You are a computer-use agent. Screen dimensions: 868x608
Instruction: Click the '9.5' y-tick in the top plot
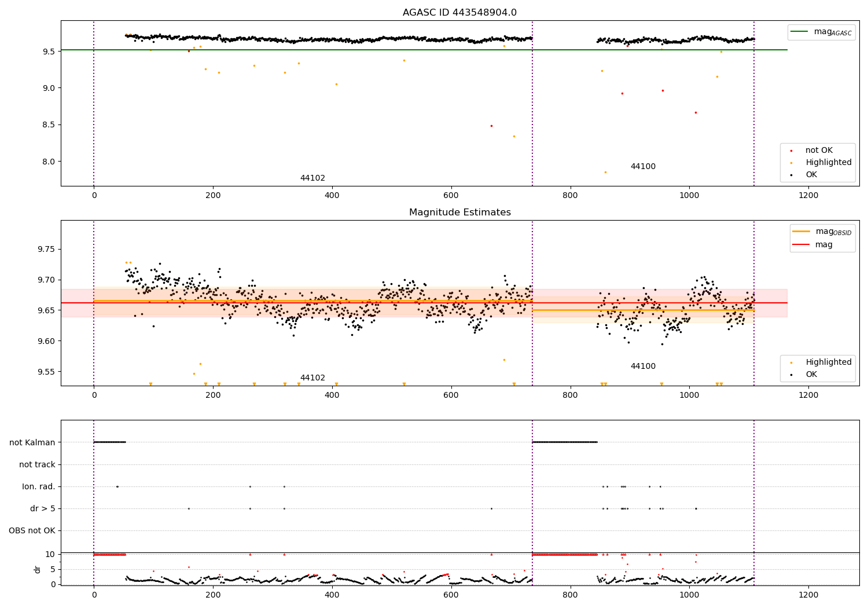(48, 52)
